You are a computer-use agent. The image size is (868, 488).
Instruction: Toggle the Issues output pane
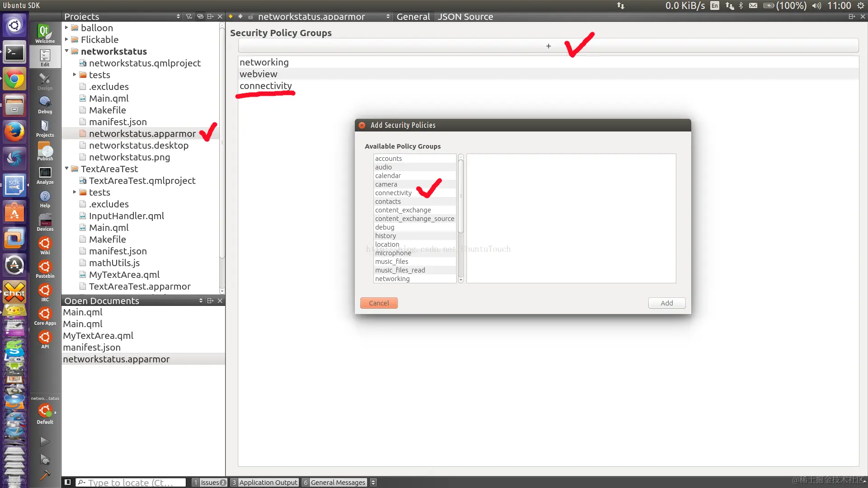click(209, 482)
